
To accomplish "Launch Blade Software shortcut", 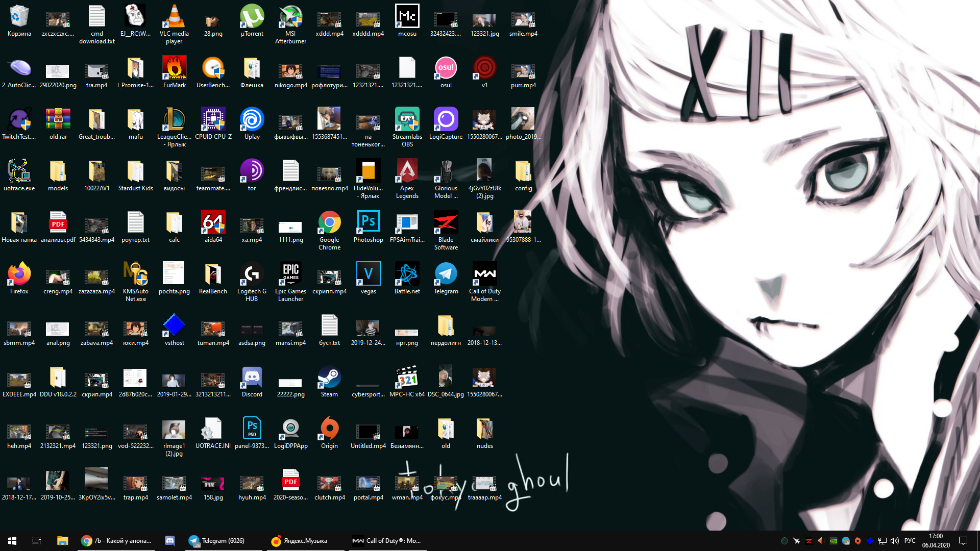I will 446,231.
